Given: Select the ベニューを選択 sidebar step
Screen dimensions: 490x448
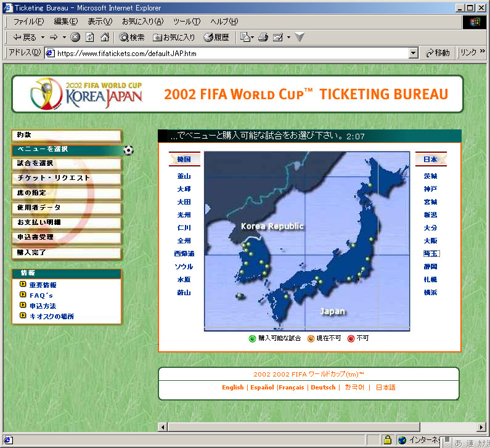Looking at the screenshot, I should (x=66, y=150).
